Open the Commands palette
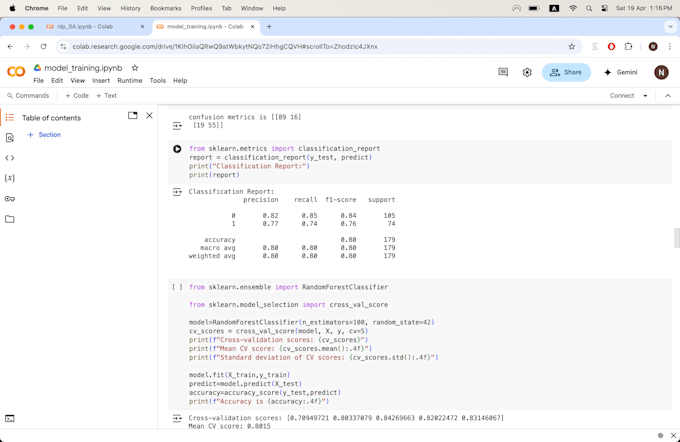This screenshot has height=442, width=680. coord(28,96)
